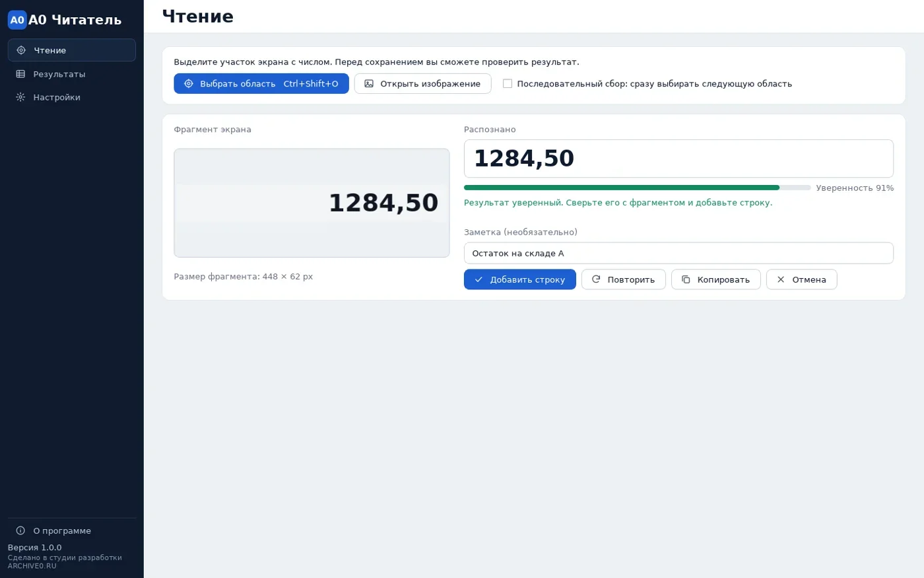Click Повторить button
Screen dimensions: 924x578
624,279
